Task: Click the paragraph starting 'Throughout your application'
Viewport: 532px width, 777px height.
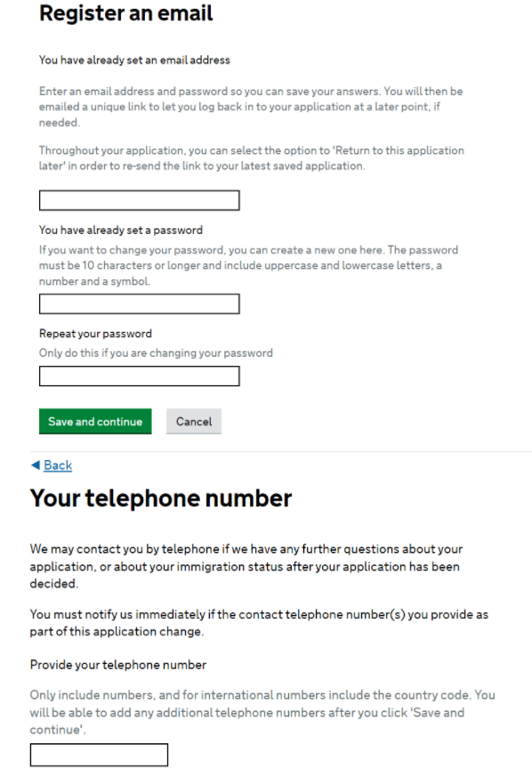Action: [252, 158]
